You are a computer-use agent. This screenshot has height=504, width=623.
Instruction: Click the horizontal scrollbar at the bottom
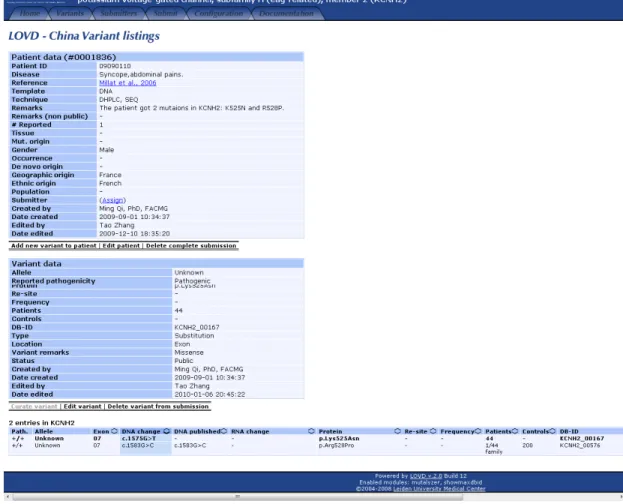coord(237,497)
